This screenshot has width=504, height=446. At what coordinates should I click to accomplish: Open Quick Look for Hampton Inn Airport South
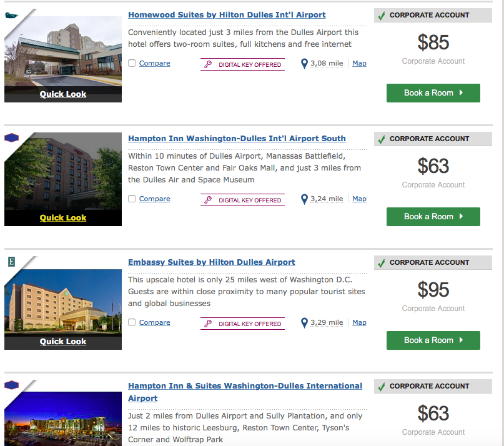click(63, 218)
